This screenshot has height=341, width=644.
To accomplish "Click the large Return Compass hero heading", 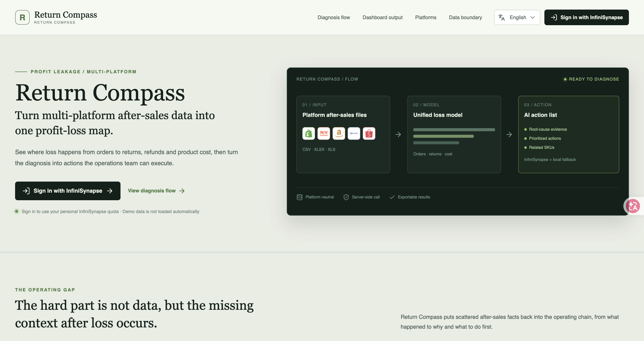I will [100, 93].
